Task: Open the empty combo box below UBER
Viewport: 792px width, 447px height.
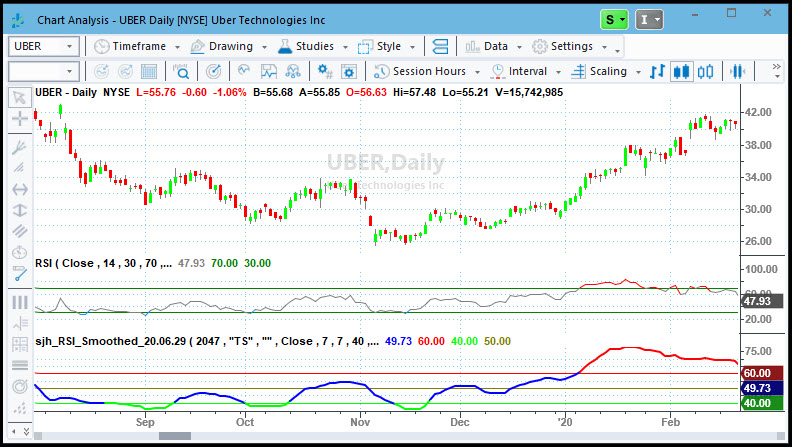Action: (x=43, y=71)
